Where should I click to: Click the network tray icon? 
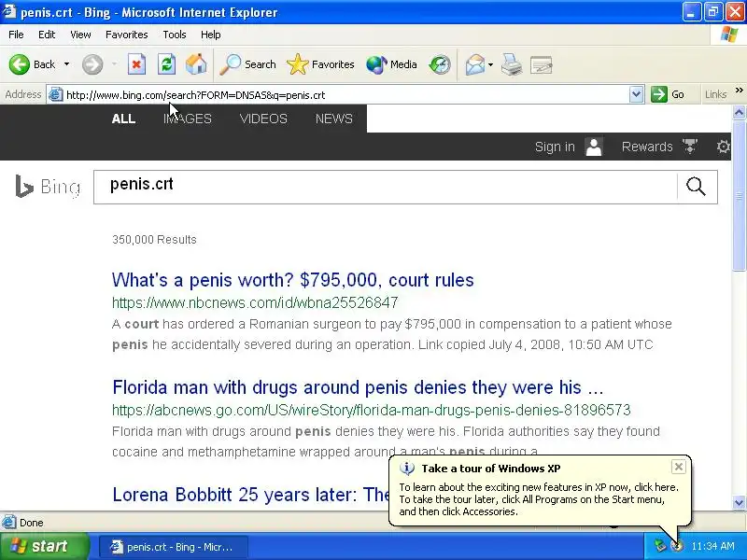(659, 546)
